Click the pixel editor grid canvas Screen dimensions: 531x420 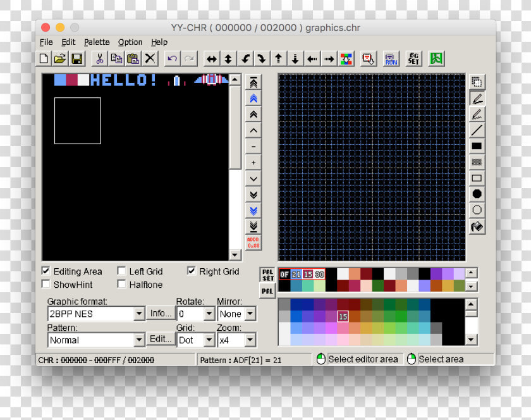click(x=372, y=167)
